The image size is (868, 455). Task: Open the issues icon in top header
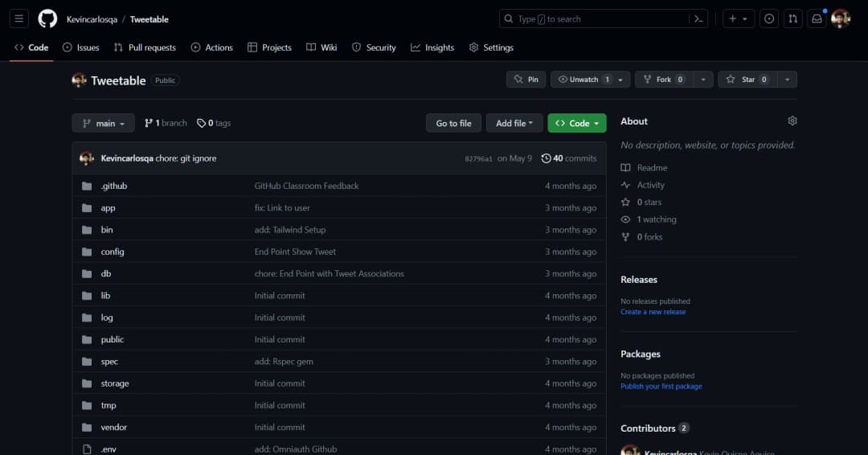769,18
